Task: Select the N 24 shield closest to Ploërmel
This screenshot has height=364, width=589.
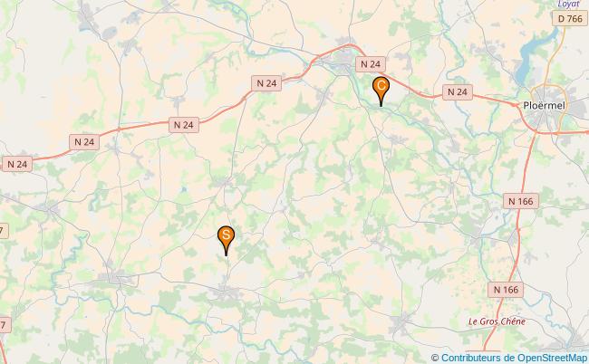Action: pos(457,92)
